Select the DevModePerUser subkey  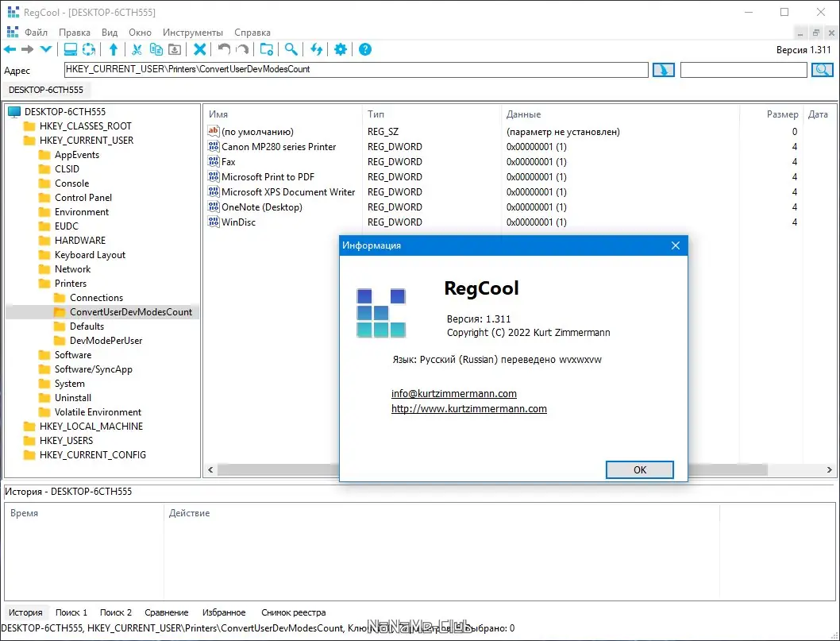pos(106,340)
